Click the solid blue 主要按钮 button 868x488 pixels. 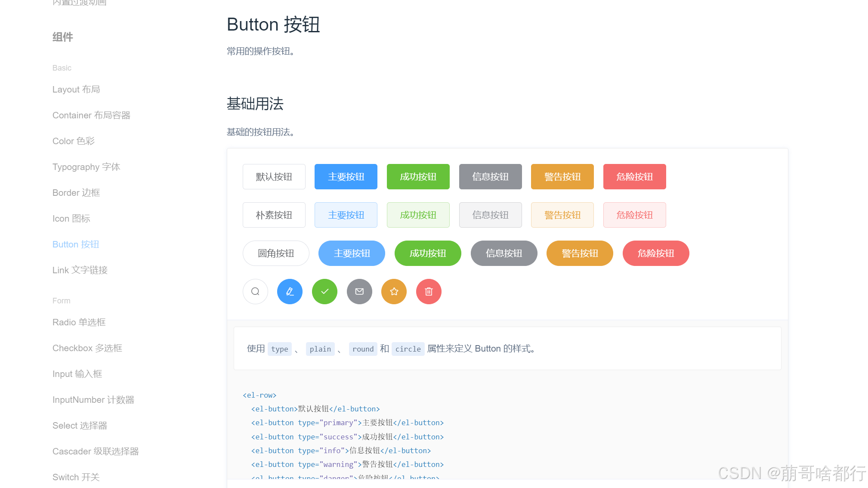coord(346,176)
